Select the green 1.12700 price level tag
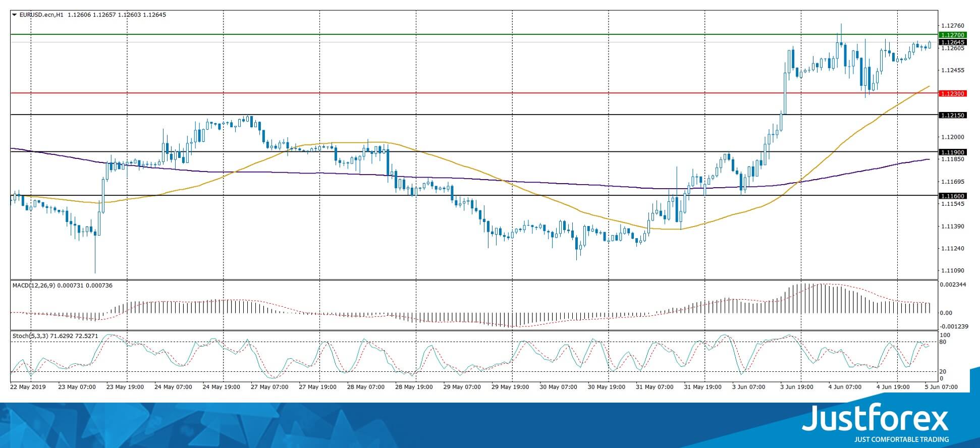This screenshot has height=448, width=980. coord(952,35)
